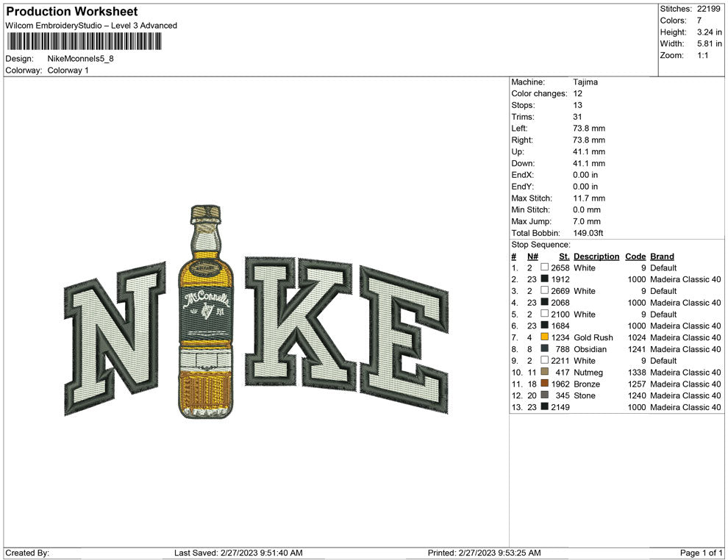Click the "N#" column header
The image size is (728, 560).
click(x=532, y=256)
